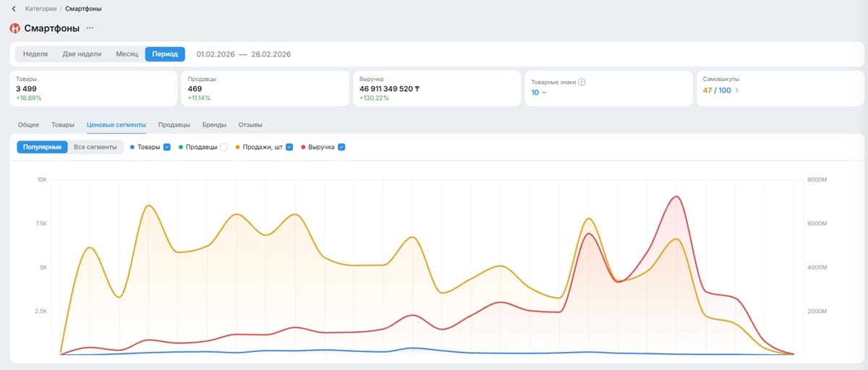Disable the Выручка checkbox

[x=341, y=147]
